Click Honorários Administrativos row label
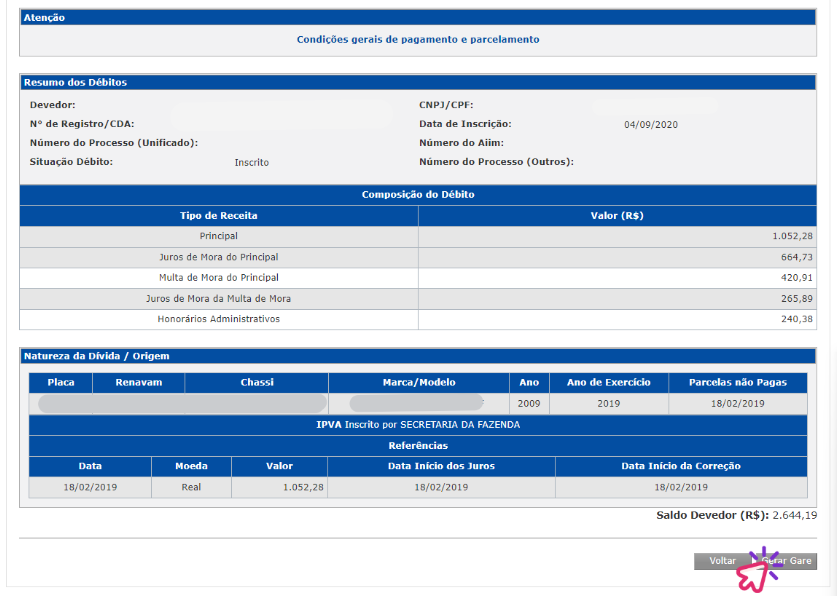837x596 pixels. (x=219, y=319)
